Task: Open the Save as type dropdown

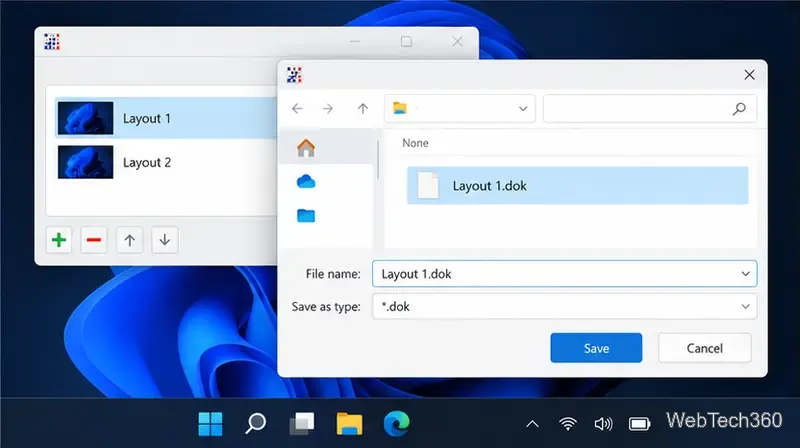Action: pos(564,307)
